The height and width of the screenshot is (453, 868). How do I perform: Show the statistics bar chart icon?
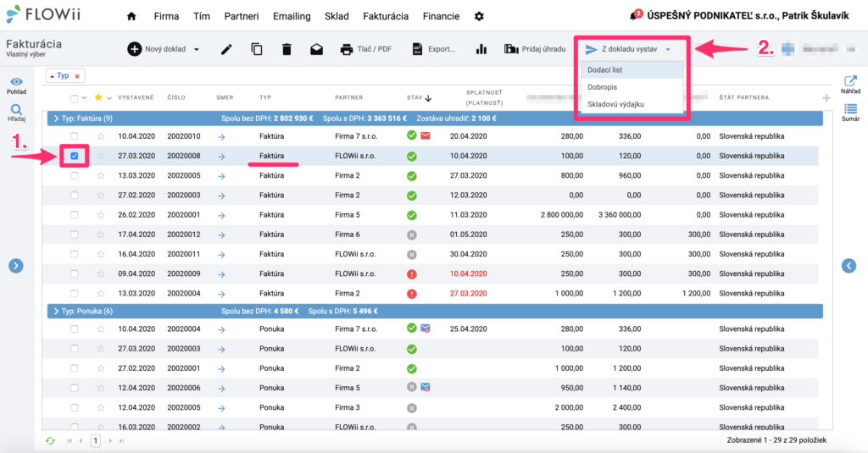click(481, 49)
